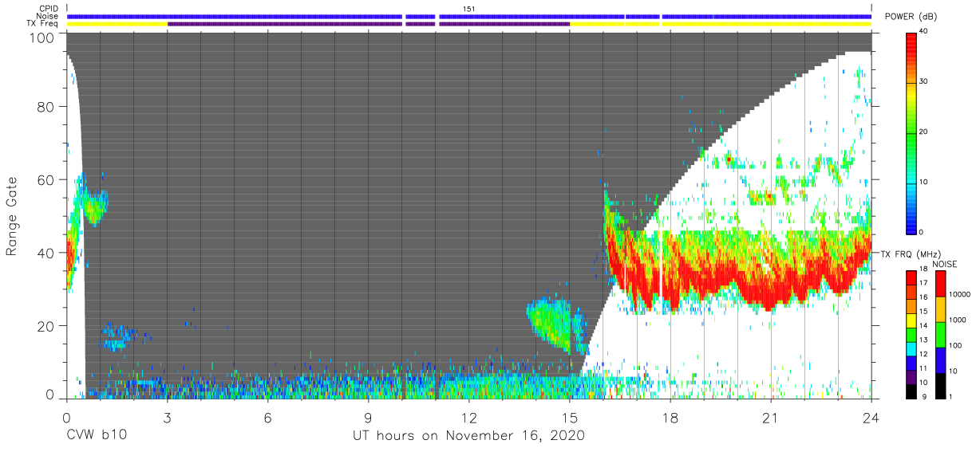Click the power scale value 10
Viewport: 980px width, 452px height.
924,182
